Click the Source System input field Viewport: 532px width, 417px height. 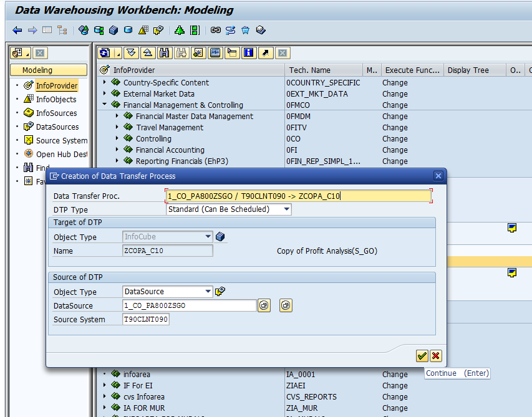[145, 319]
